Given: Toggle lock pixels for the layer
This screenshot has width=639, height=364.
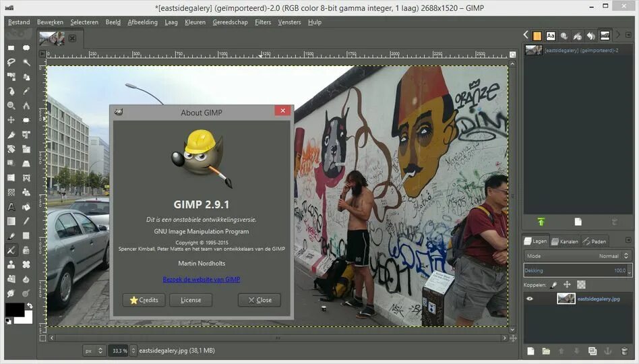Looking at the screenshot, I should pos(553,284).
